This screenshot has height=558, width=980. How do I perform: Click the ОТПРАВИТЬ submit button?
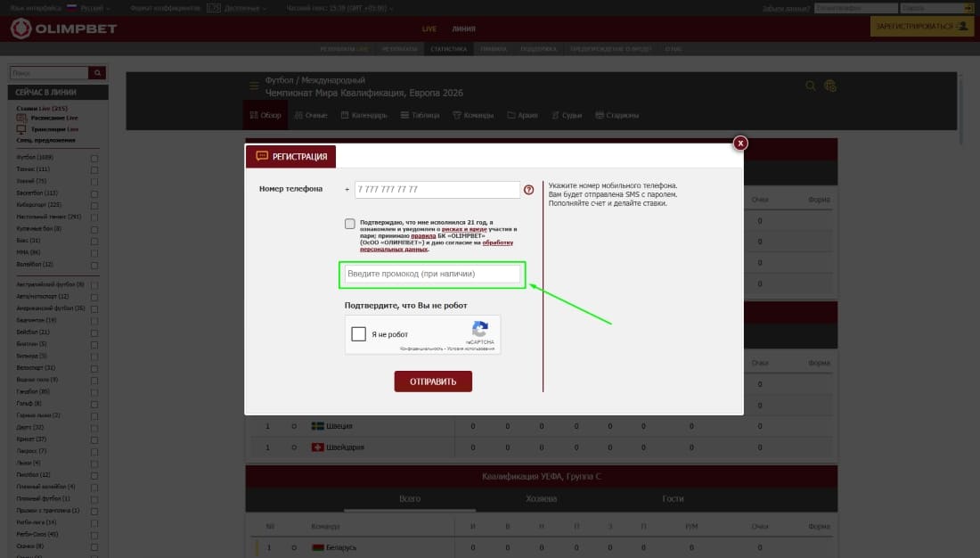(433, 382)
